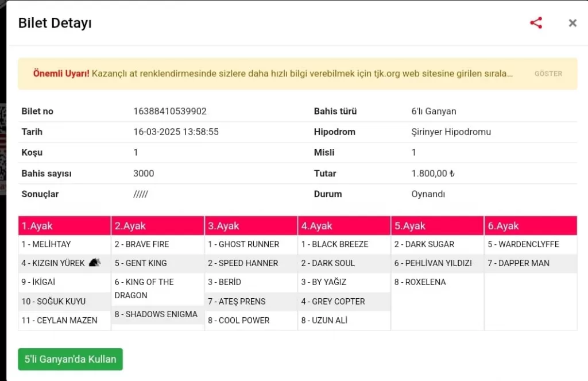Click the 3.Ayak column header
Image resolution: width=588 pixels, height=381 pixels.
[x=251, y=226]
